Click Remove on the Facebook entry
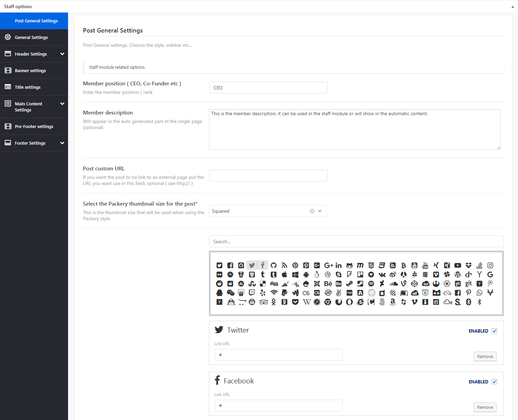This screenshot has height=420, width=518. point(485,407)
